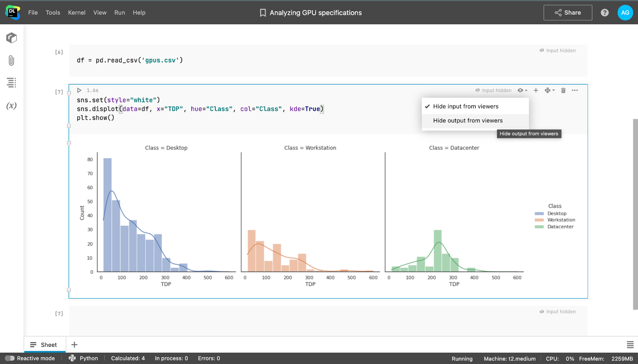Viewport: 638px width, 364px height.
Task: Click the vertical scrollbar on right
Action: pyautogui.click(x=635, y=214)
